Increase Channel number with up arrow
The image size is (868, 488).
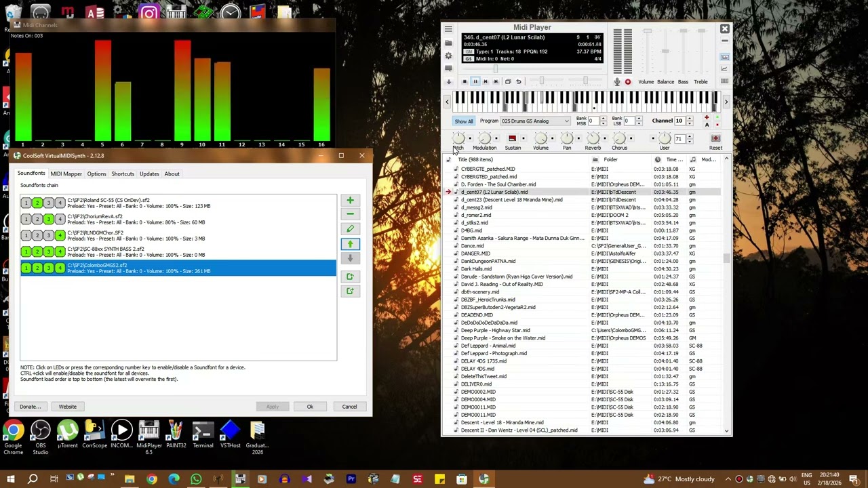[690, 118]
